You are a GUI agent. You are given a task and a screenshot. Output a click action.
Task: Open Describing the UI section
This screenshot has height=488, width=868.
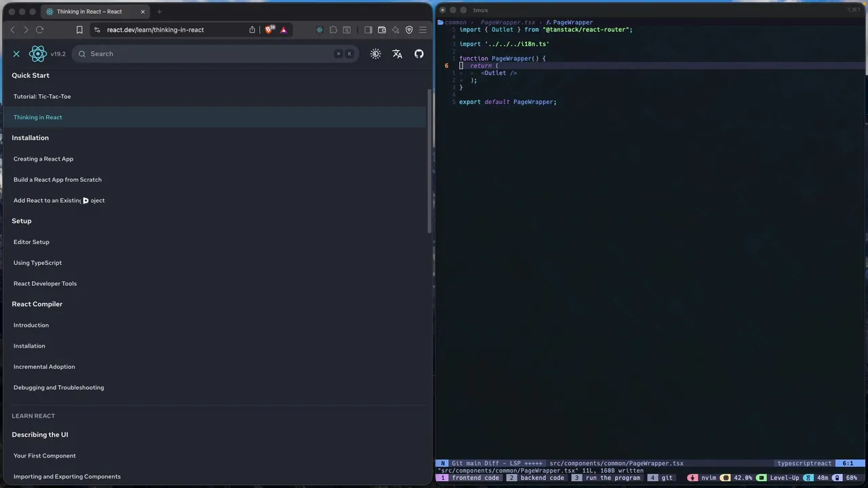[40, 434]
